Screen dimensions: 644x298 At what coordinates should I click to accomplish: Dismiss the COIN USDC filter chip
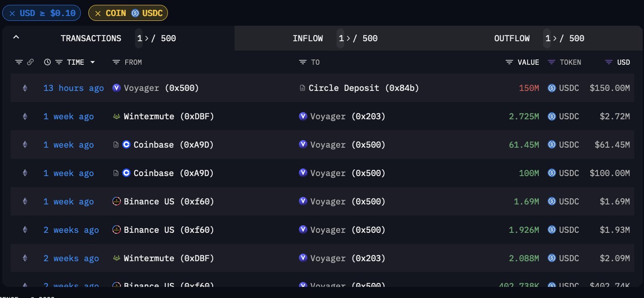click(98, 13)
